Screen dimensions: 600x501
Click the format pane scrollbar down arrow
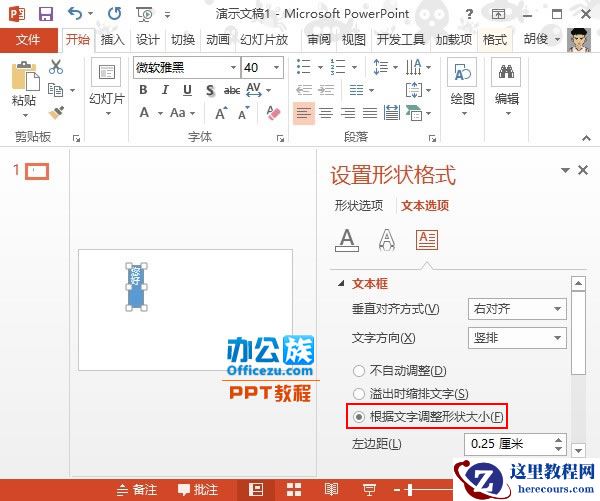578,450
